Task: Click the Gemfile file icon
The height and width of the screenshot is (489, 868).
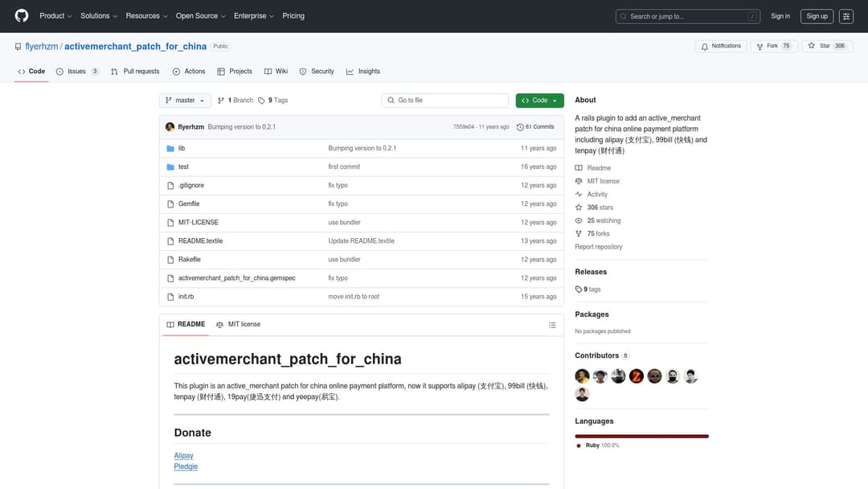Action: pyautogui.click(x=170, y=203)
